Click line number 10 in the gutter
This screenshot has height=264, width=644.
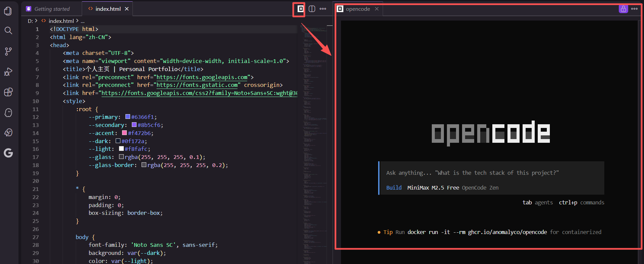click(36, 101)
